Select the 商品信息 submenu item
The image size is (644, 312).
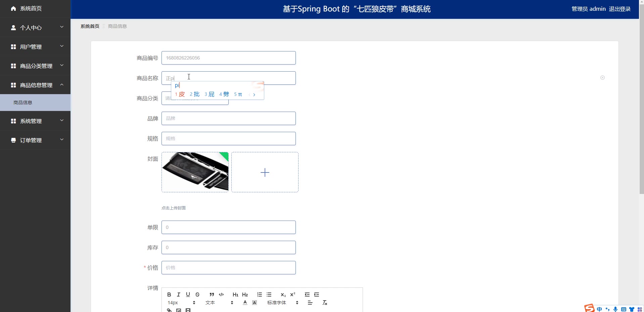(x=35, y=103)
